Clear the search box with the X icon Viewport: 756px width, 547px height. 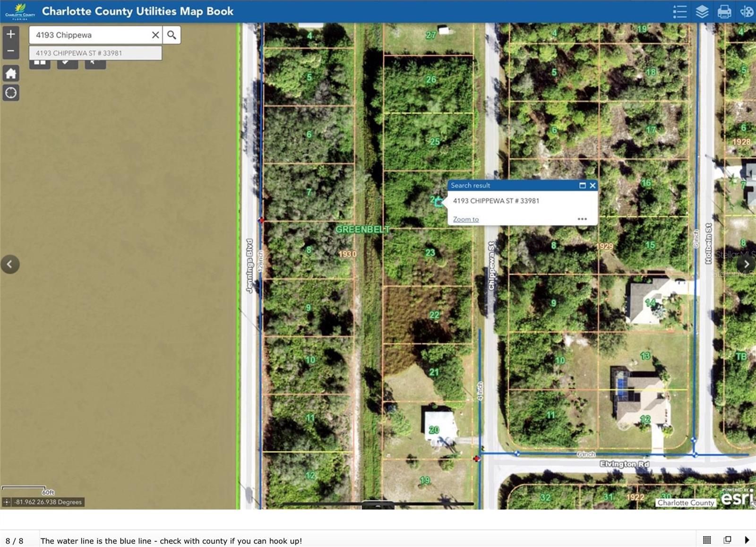(155, 34)
